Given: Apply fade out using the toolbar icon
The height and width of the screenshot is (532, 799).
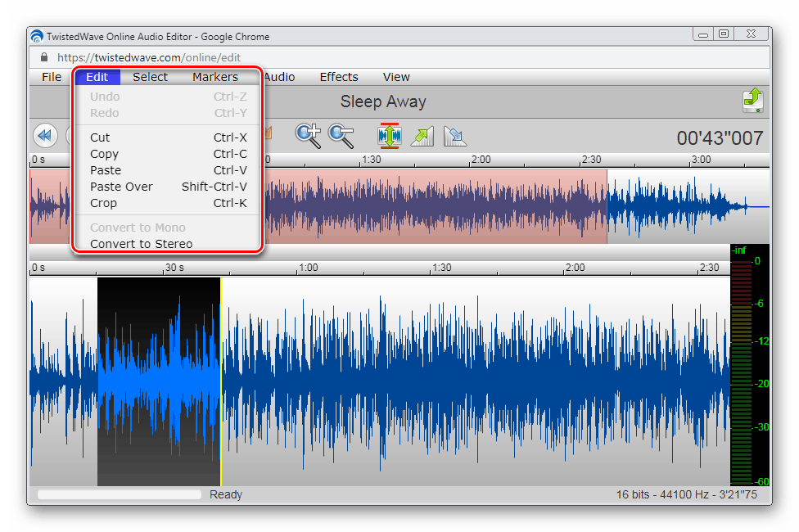Looking at the screenshot, I should tap(454, 136).
